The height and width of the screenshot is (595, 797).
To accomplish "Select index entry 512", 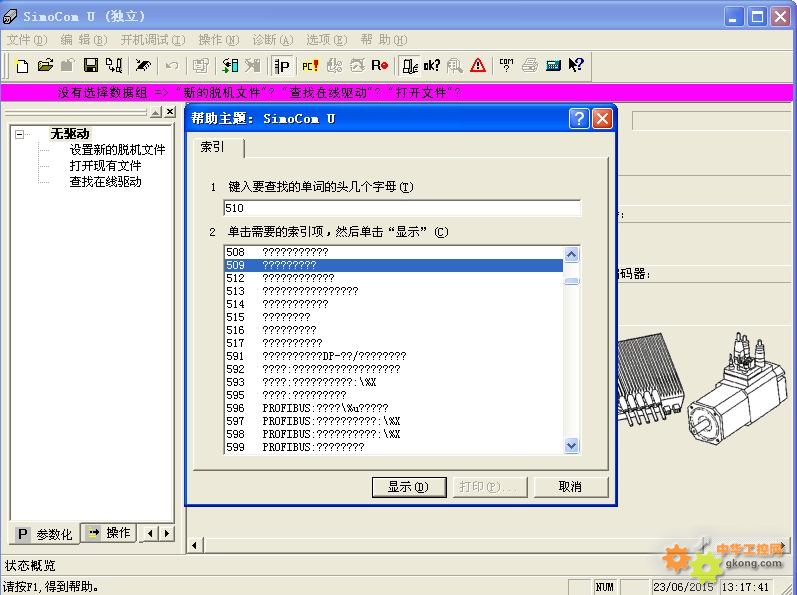I will tap(394, 278).
